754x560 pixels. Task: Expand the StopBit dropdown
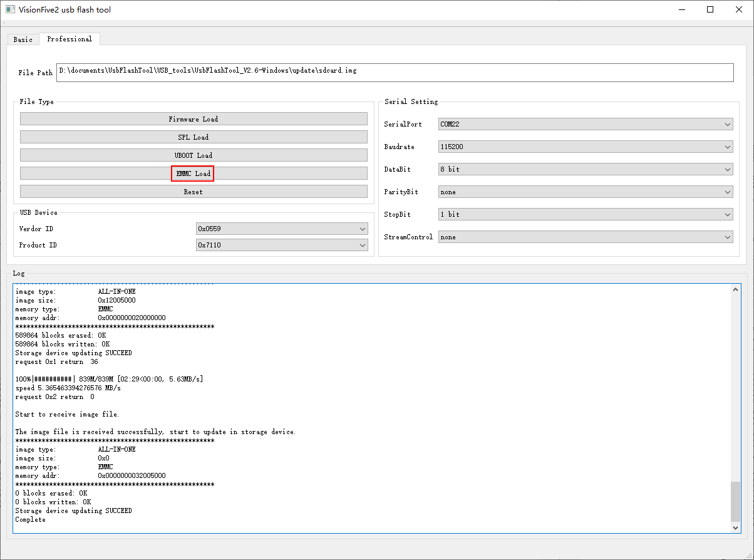586,214
